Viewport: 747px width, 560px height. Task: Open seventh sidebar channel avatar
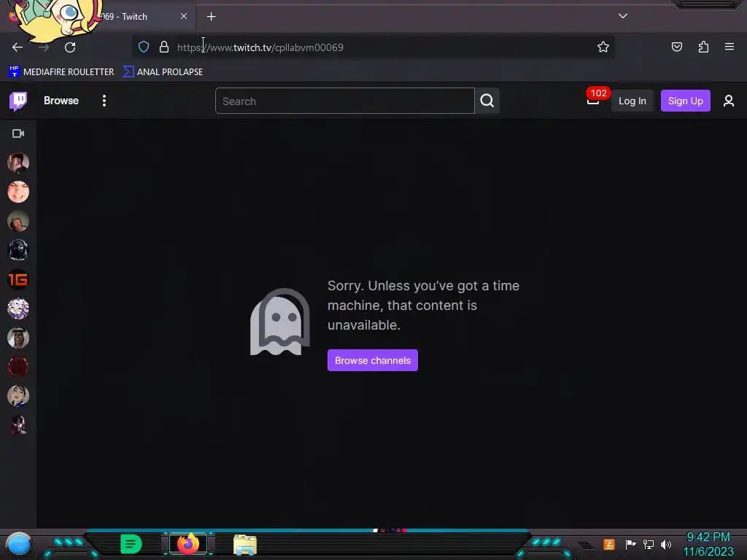pos(18,338)
